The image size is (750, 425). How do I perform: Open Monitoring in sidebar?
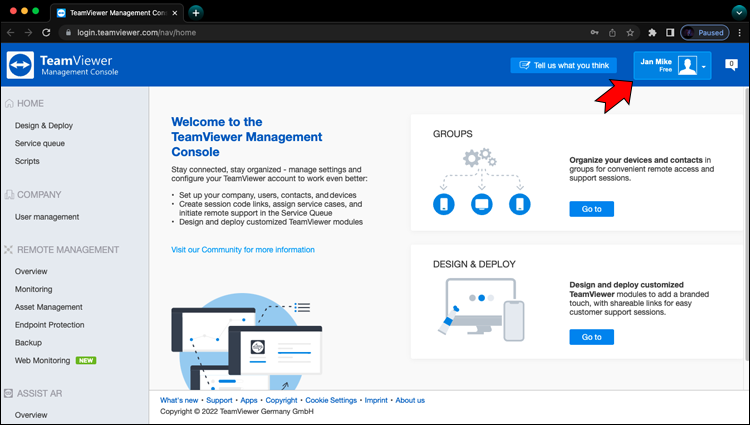(33, 289)
